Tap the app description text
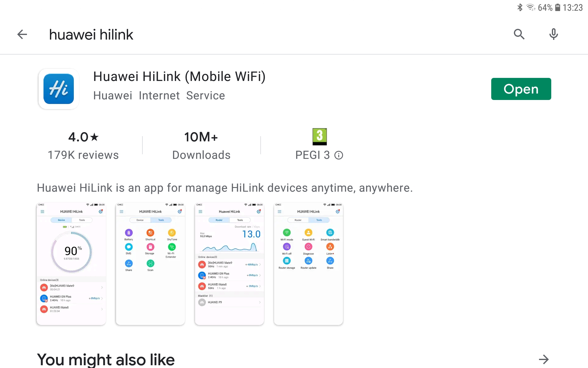Screen dimensions: 588x368 tap(225, 188)
